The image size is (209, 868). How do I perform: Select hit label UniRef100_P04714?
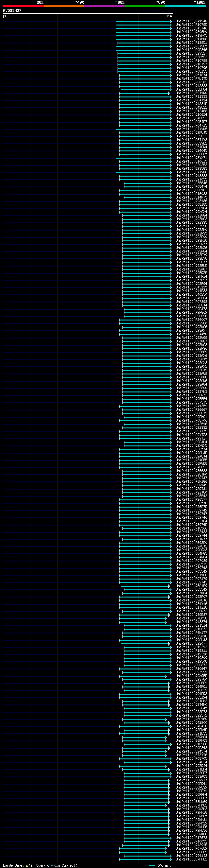pos(191,100)
